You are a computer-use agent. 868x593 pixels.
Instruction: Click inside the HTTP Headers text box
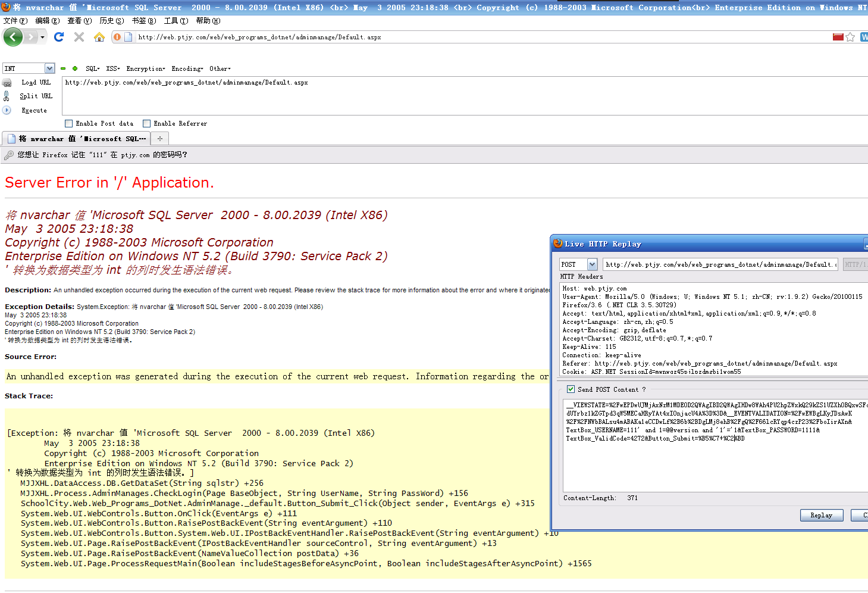pyautogui.click(x=714, y=329)
